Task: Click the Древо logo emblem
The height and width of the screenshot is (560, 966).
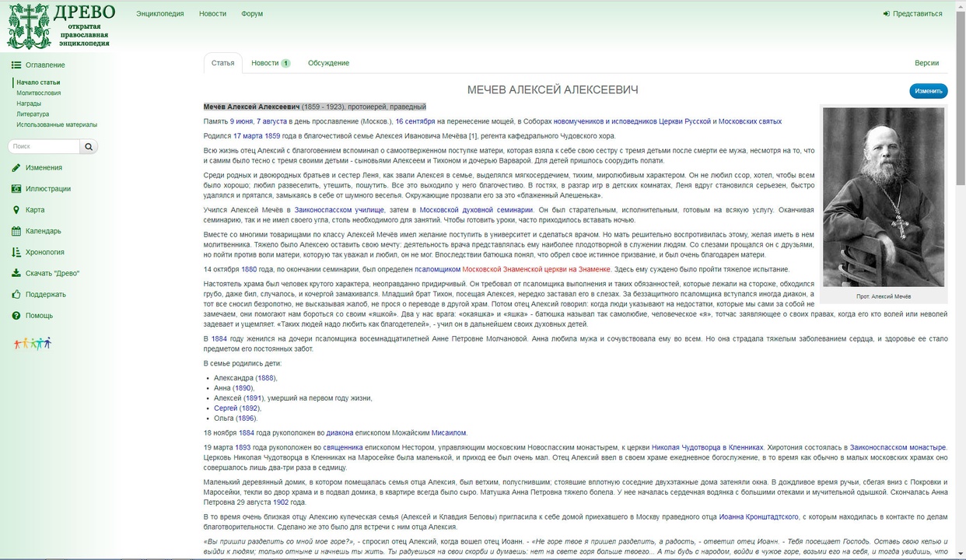Action: pos(28,26)
